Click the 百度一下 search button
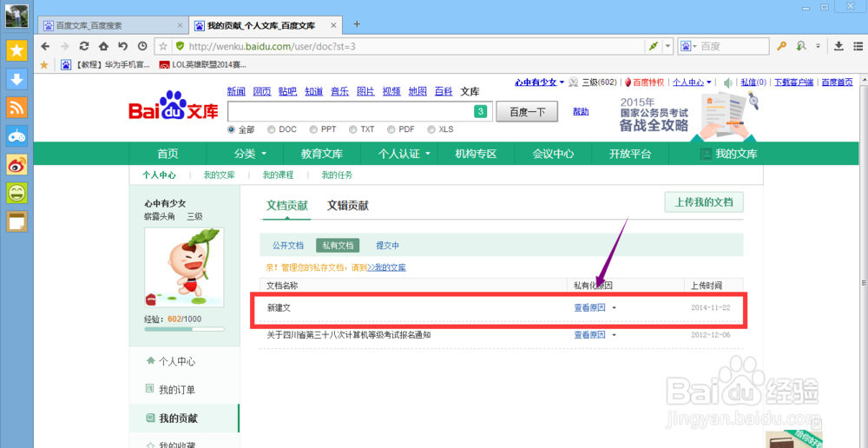The width and height of the screenshot is (868, 448). coord(527,112)
